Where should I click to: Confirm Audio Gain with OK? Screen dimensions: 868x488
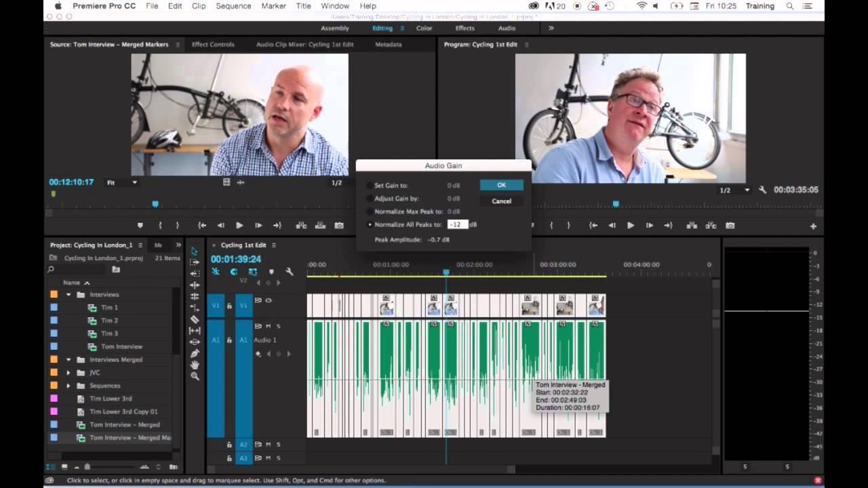coord(501,185)
